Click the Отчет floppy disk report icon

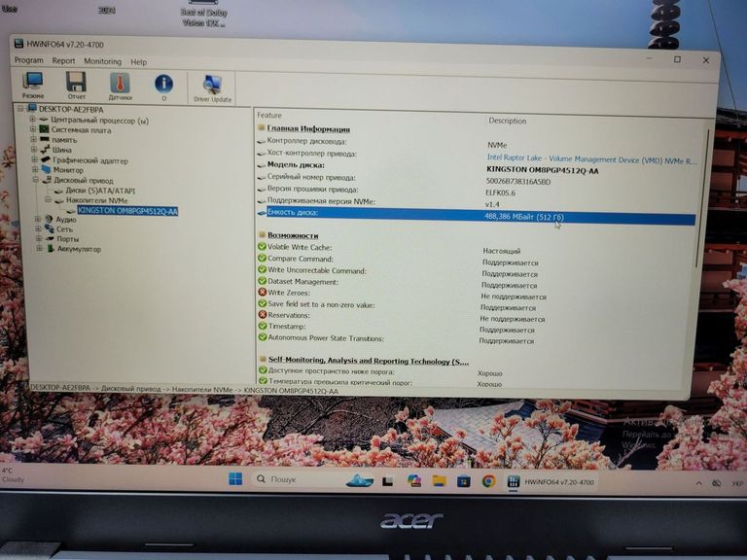coord(76,86)
